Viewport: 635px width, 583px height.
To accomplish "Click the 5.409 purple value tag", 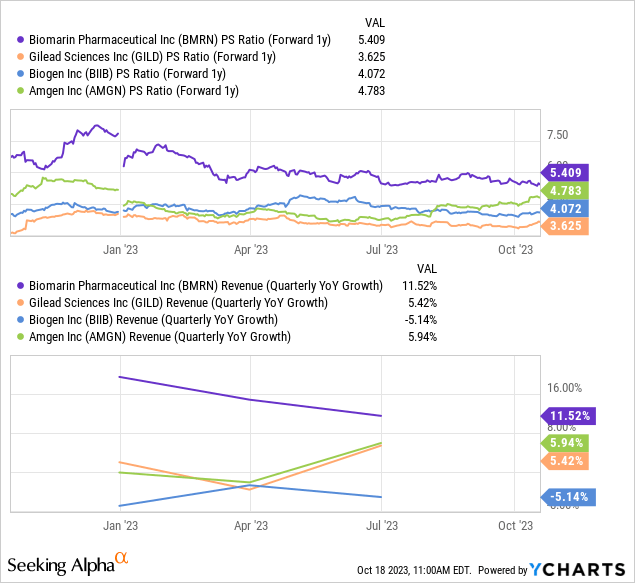I will (x=567, y=171).
